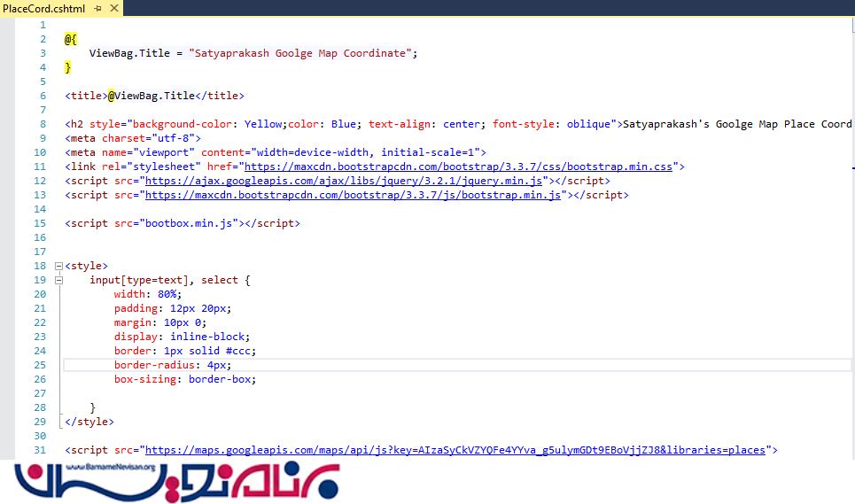Collapse the input[type=text] rule on line 19
The image size is (855, 504).
click(x=58, y=280)
